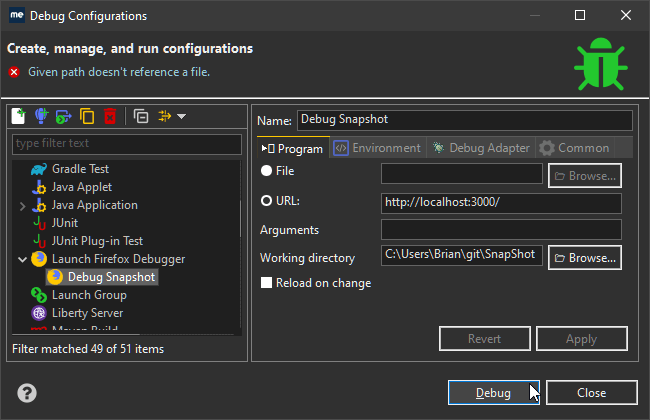Viewport: 650px width, 420px height.
Task: Expand the Java Application tree node
Action: pos(23,205)
